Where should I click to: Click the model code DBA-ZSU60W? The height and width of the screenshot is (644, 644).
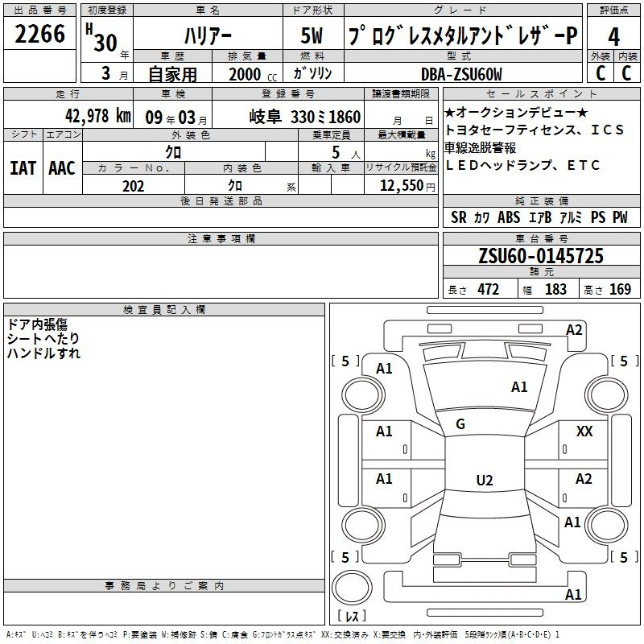[461, 74]
